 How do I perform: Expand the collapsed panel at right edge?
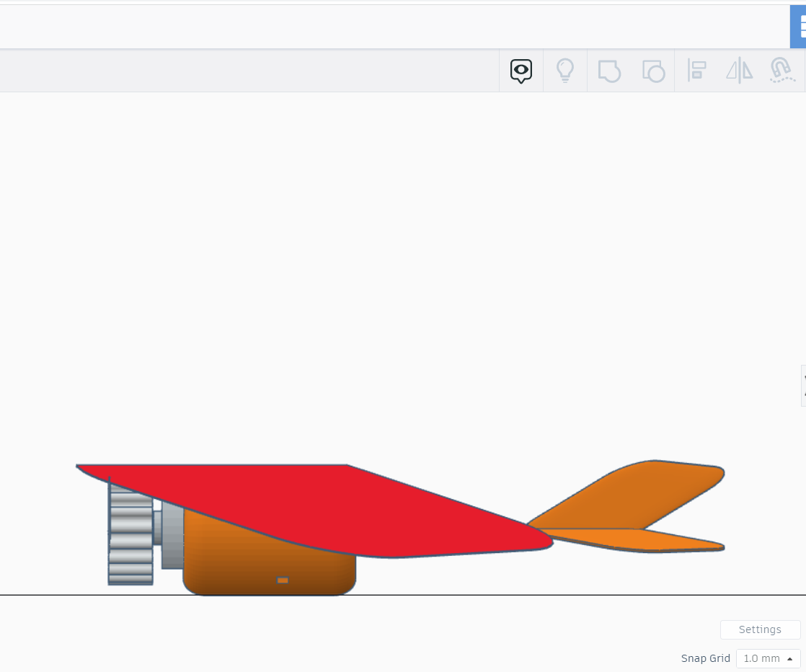click(x=803, y=386)
